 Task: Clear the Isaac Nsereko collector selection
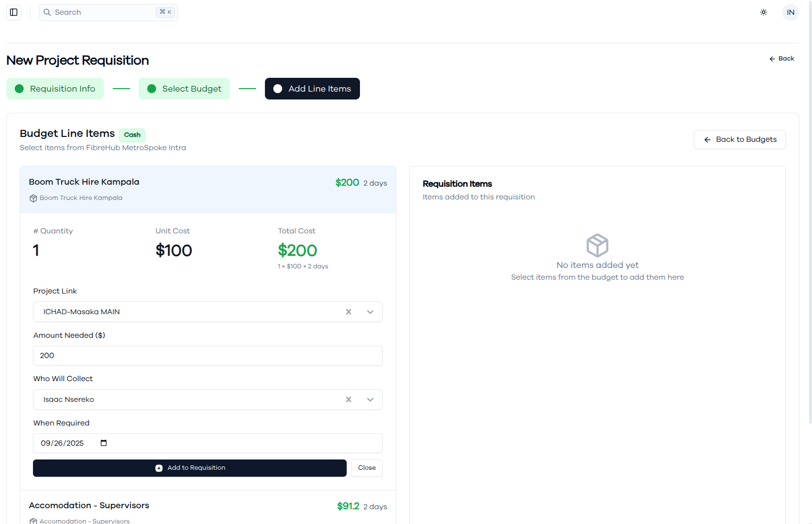click(x=349, y=399)
